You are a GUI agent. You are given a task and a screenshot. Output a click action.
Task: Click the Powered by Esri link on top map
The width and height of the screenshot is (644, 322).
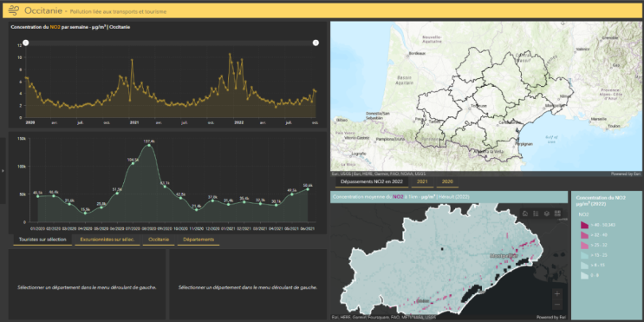(x=626, y=174)
